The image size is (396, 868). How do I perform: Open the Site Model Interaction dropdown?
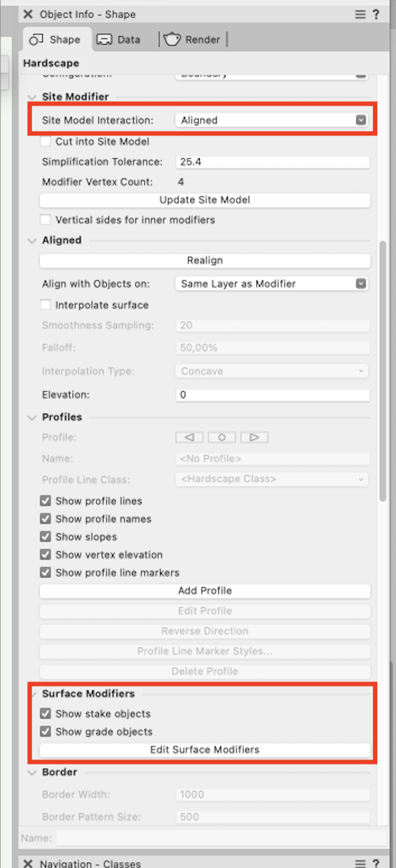(360, 120)
